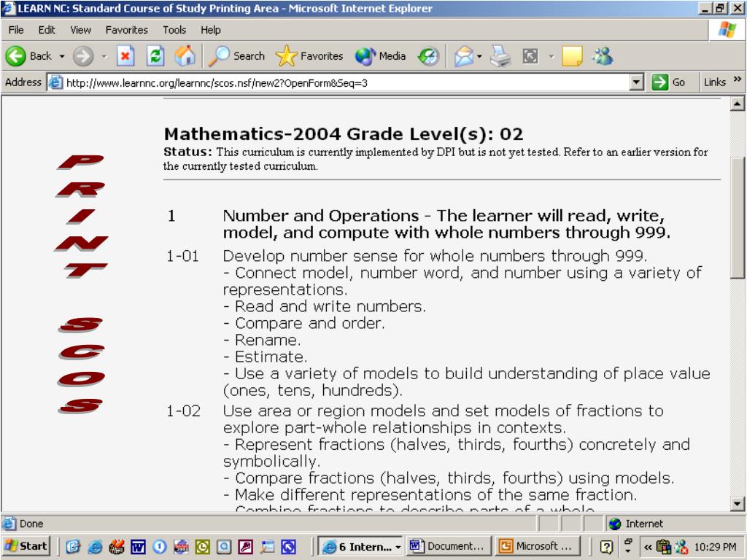
Task: Click the green Go button
Action: pos(669,82)
